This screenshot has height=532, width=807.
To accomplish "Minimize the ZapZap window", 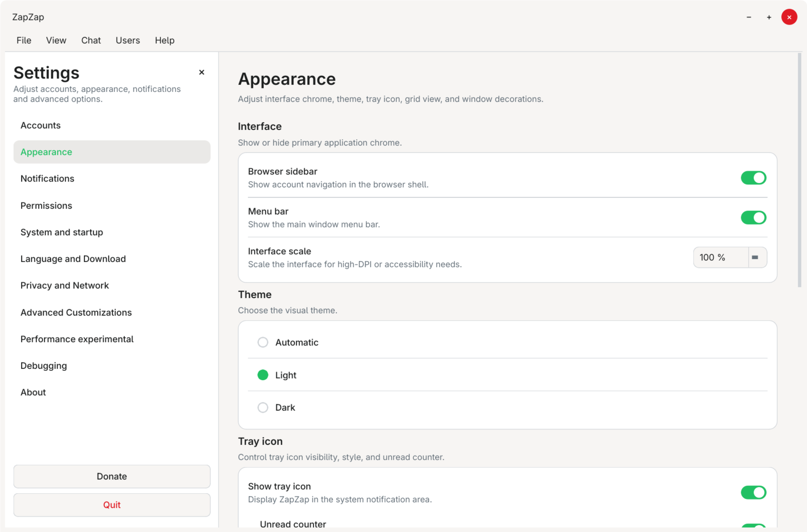I will [x=748, y=17].
